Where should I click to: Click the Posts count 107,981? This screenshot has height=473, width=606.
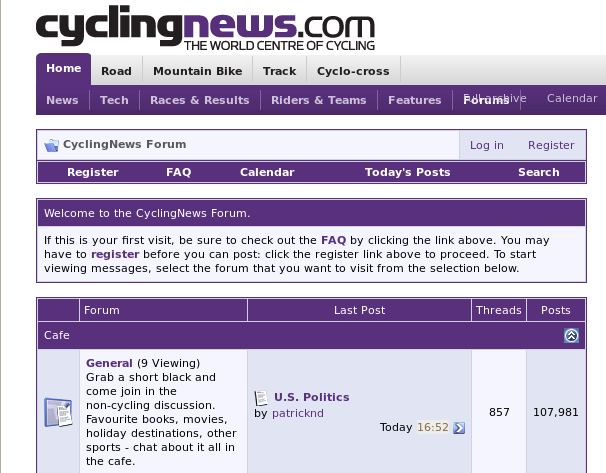556,412
